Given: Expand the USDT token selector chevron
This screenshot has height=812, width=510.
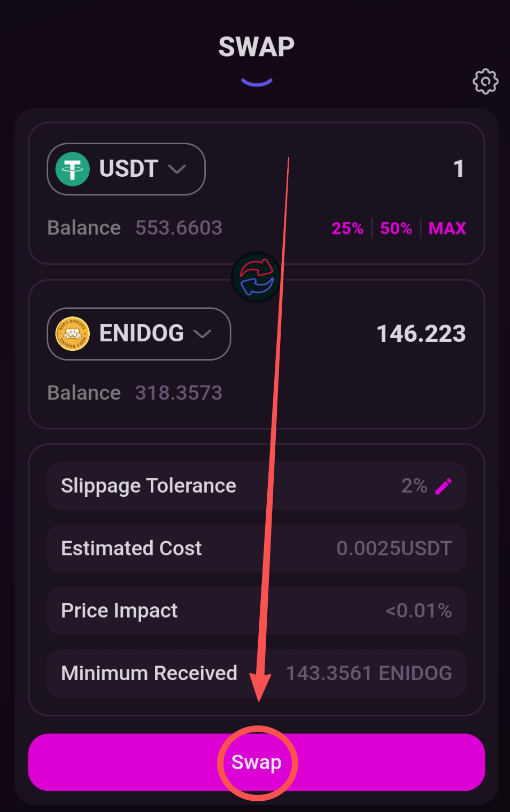Looking at the screenshot, I should click(x=177, y=169).
